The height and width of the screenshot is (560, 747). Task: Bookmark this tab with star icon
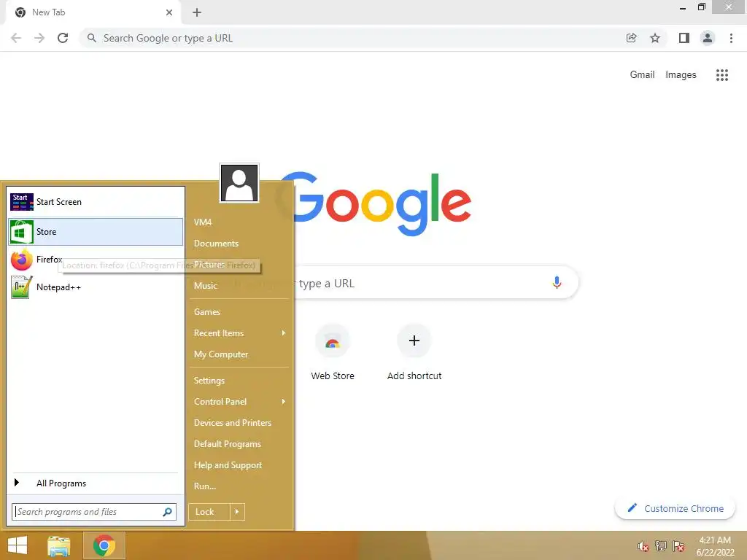[655, 38]
